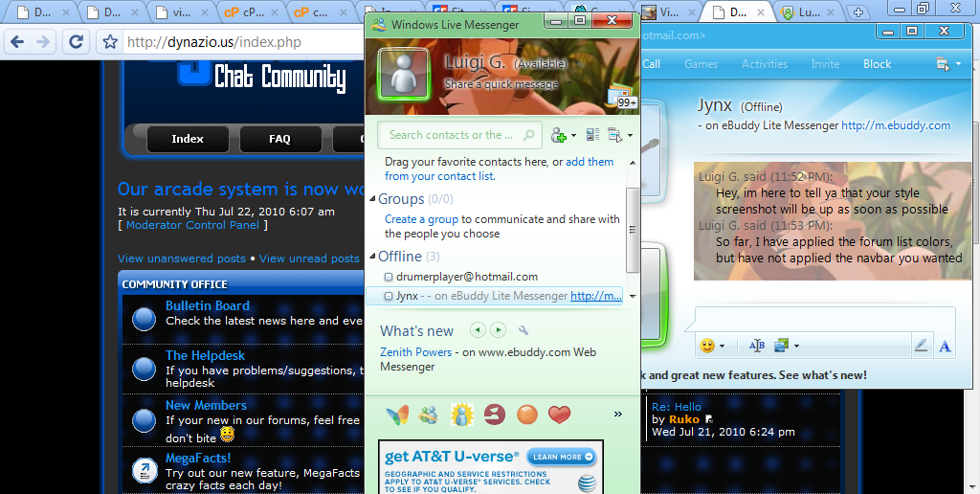The width and height of the screenshot is (980, 494).
Task: Collapse the Groups section triangle
Action: click(373, 199)
